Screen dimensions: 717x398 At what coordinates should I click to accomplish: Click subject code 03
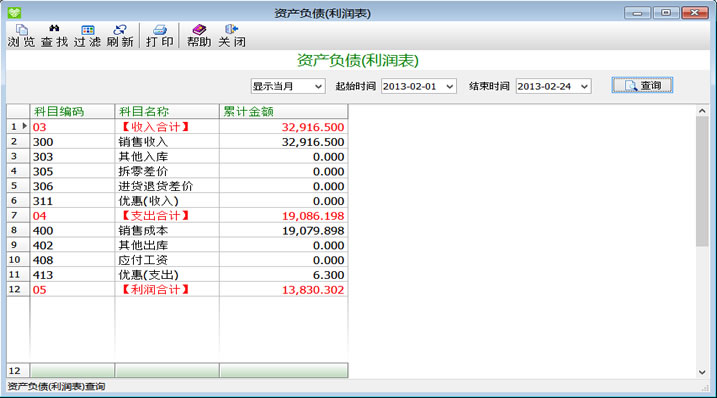tap(39, 127)
